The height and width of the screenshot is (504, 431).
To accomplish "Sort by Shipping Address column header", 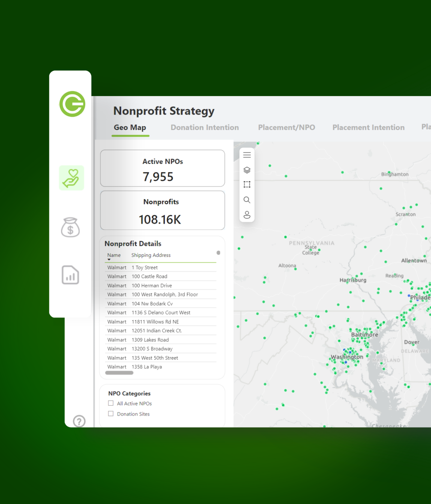I will click(x=151, y=255).
